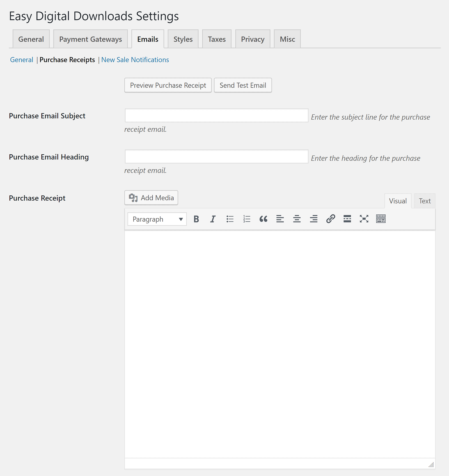Switch editor to Visual mode
The height and width of the screenshot is (476, 449).
tap(398, 201)
